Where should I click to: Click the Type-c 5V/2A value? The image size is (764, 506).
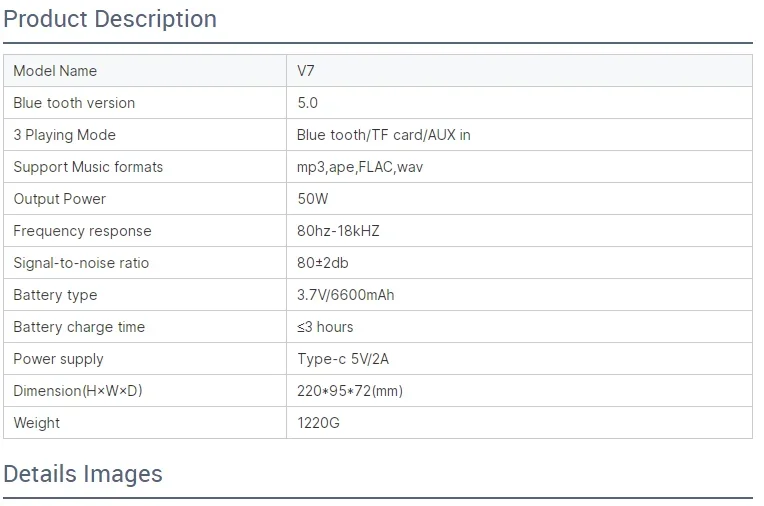click(343, 359)
